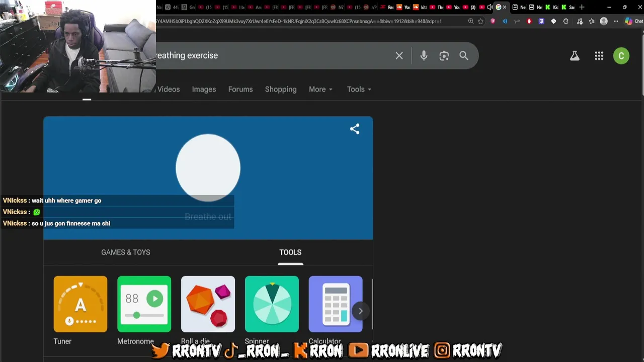Open the Copilot Chat button
The image size is (644, 362).
point(633,21)
